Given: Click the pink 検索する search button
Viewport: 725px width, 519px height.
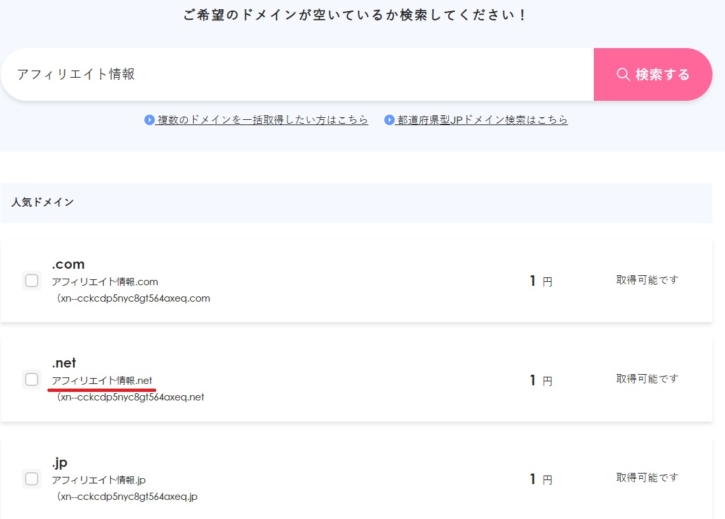Looking at the screenshot, I should 652,74.
